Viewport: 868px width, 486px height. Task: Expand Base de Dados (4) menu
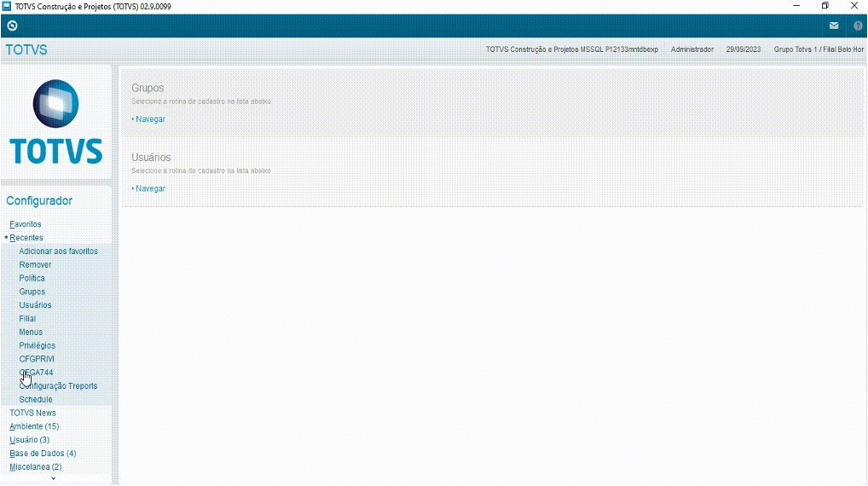coord(43,454)
